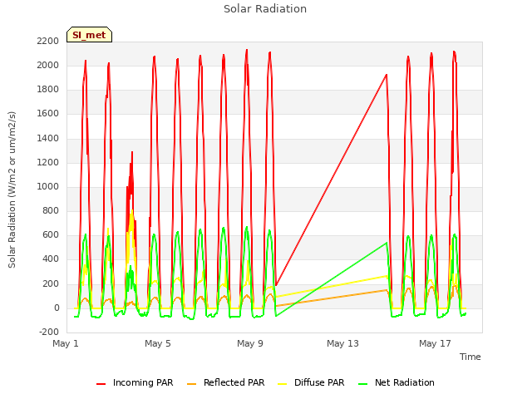Click the May 5 x-axis label
Viewport: 532px width, 399px height.
[158, 343]
